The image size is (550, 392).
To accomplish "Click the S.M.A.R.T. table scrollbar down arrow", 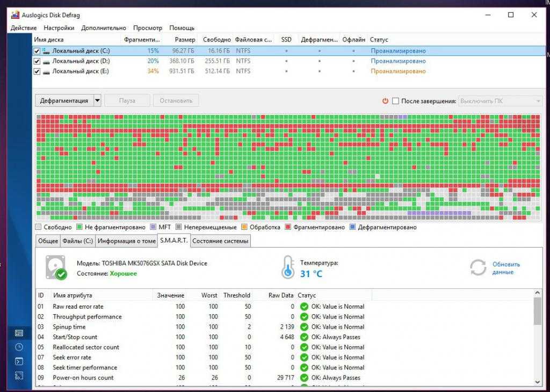I will (x=537, y=382).
